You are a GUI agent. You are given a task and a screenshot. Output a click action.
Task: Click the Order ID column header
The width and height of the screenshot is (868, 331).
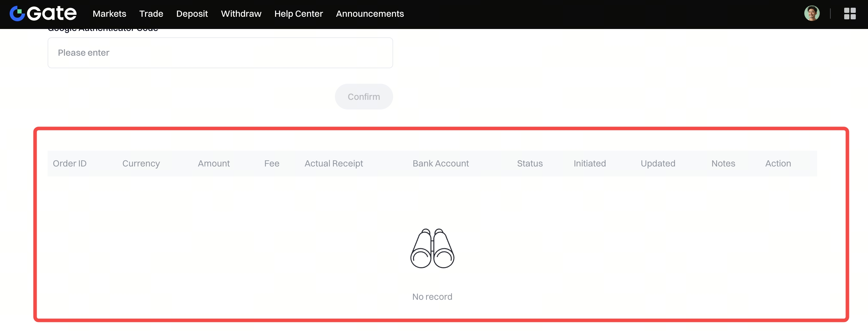69,164
